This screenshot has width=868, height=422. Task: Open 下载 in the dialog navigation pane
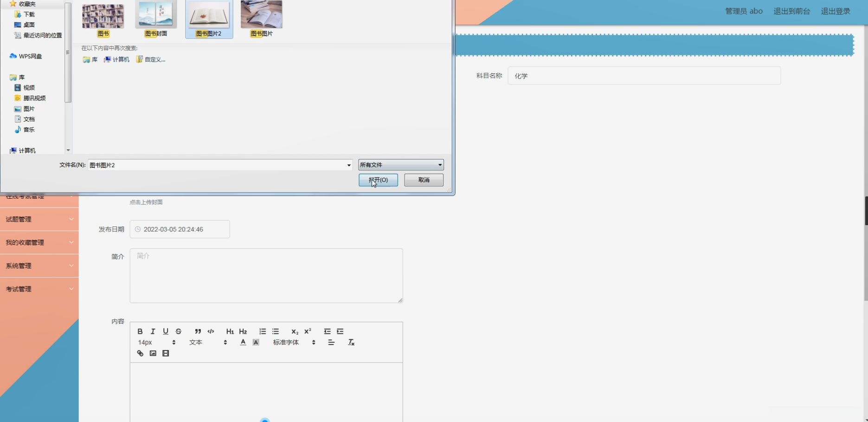coord(25,14)
